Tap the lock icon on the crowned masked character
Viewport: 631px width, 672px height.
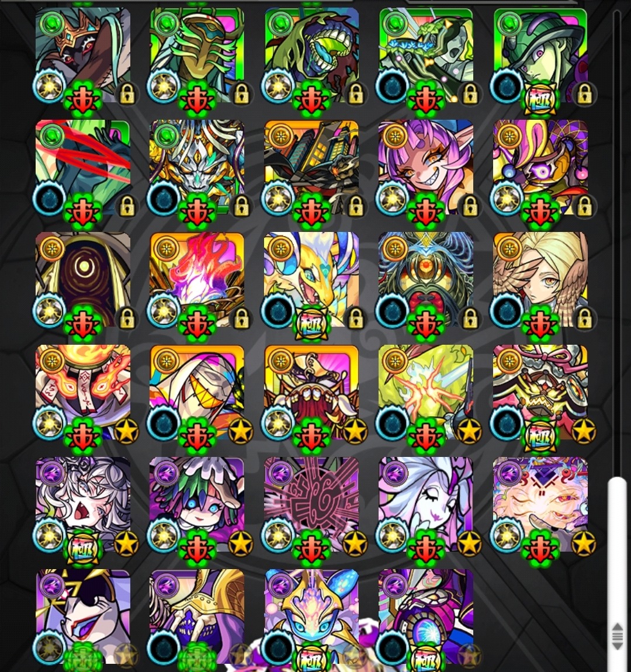(x=127, y=94)
